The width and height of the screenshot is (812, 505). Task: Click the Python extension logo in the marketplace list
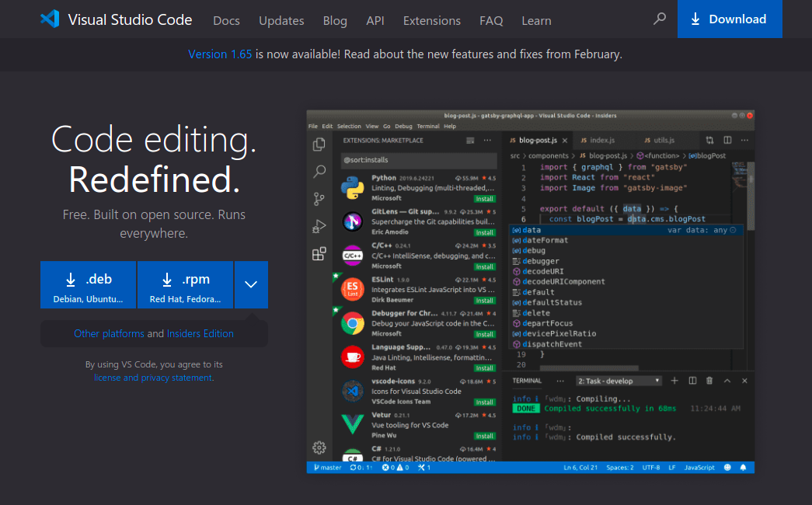pyautogui.click(x=353, y=188)
